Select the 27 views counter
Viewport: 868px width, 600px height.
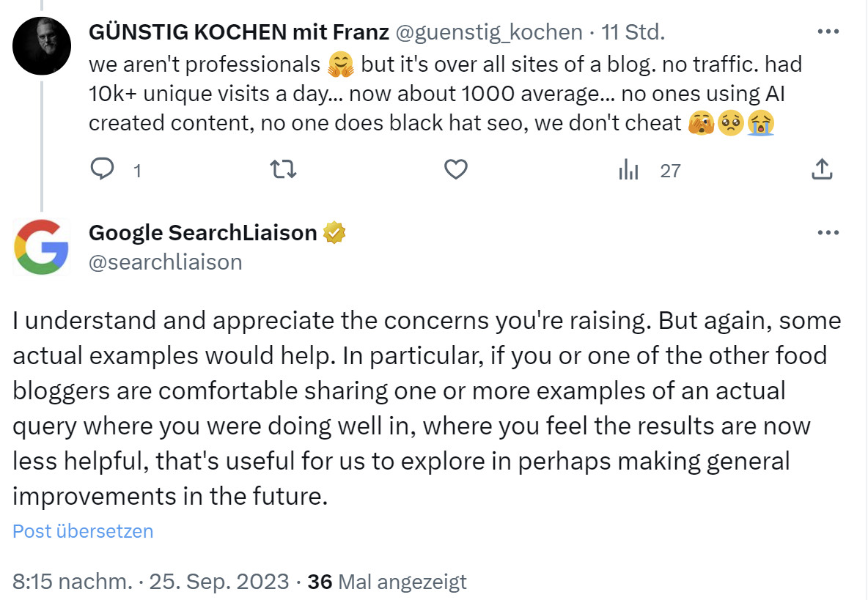tap(670, 171)
